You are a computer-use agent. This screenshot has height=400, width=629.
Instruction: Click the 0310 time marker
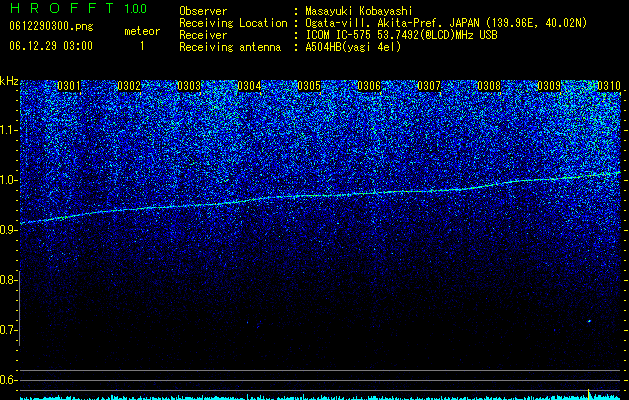[x=609, y=86]
